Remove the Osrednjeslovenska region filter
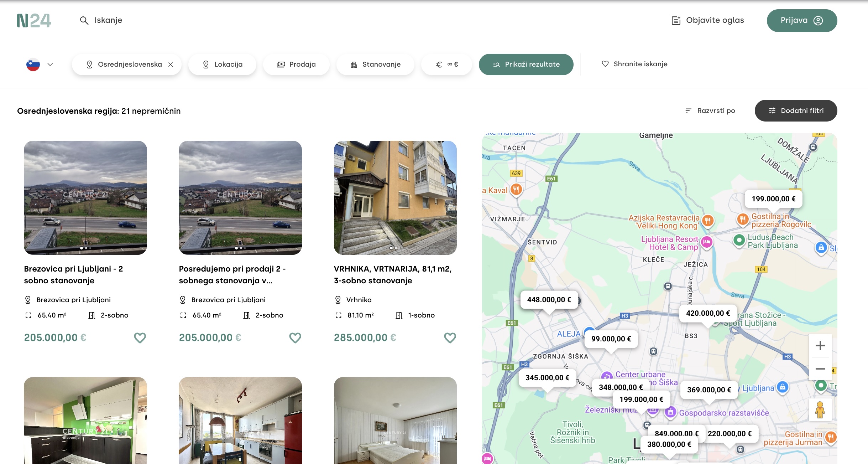The image size is (868, 464). click(171, 65)
